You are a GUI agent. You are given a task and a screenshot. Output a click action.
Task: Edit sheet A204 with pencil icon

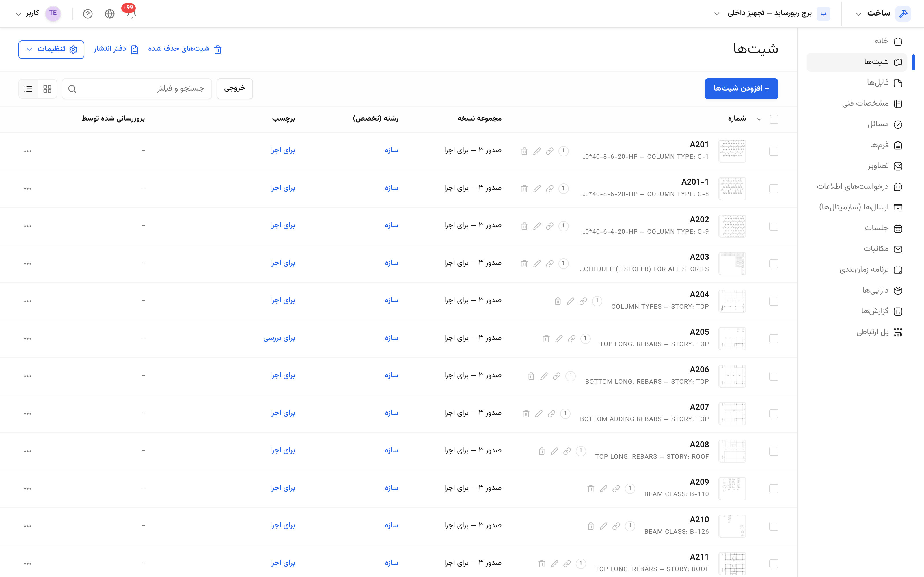tap(571, 301)
